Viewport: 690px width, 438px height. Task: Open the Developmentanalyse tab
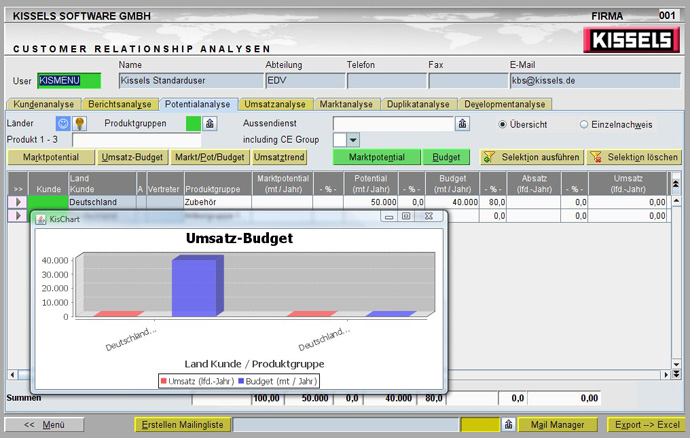coord(505,104)
